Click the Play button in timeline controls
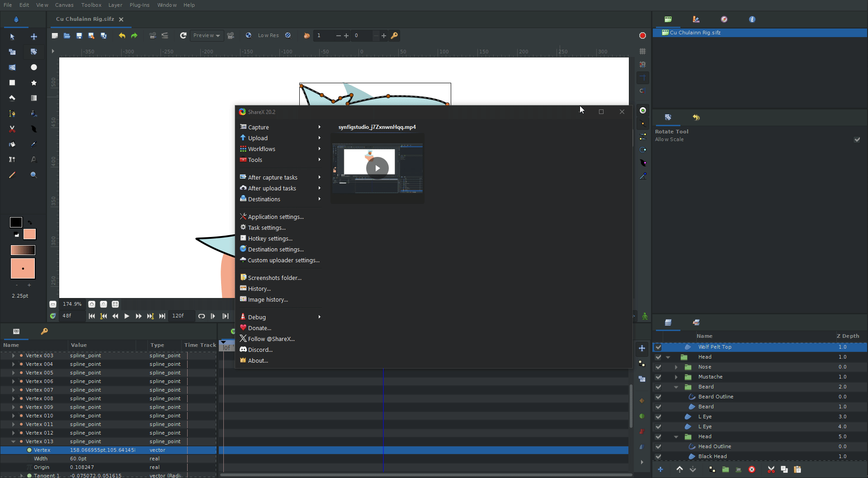 (x=127, y=316)
